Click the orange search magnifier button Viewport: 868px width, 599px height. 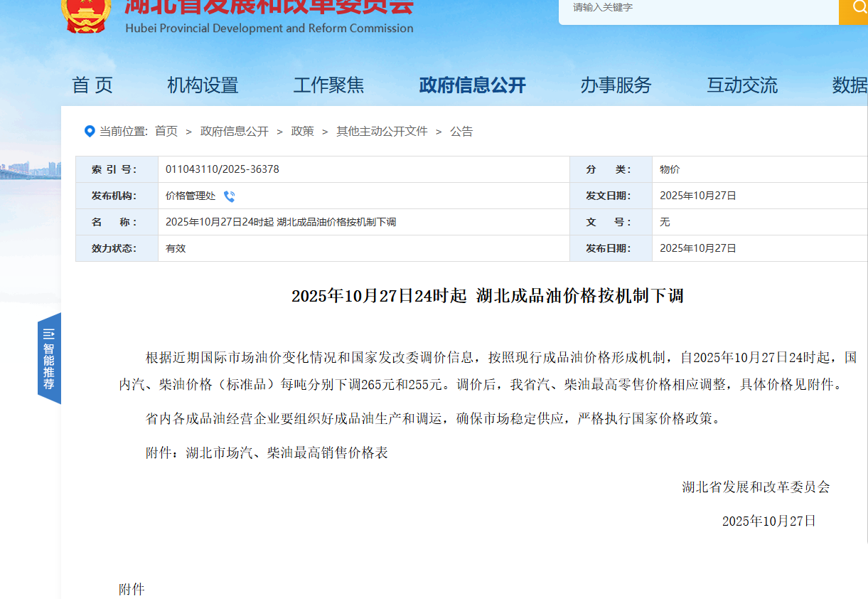point(854,9)
